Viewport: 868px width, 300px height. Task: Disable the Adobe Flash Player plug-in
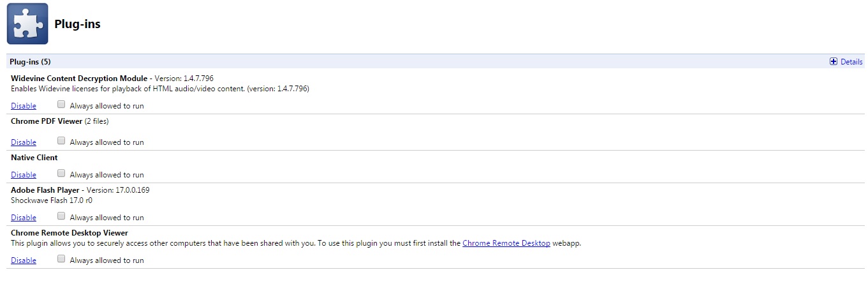click(x=24, y=218)
